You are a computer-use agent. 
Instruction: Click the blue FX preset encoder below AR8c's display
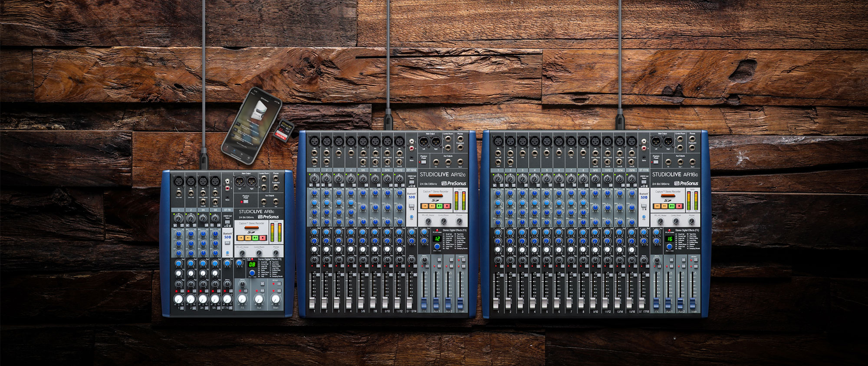point(252,273)
